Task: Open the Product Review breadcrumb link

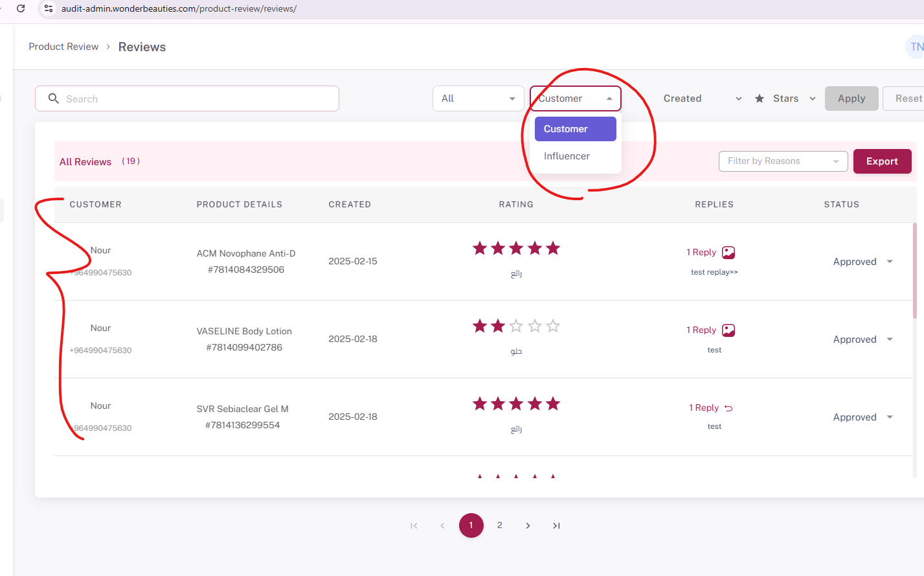Action: pos(63,47)
